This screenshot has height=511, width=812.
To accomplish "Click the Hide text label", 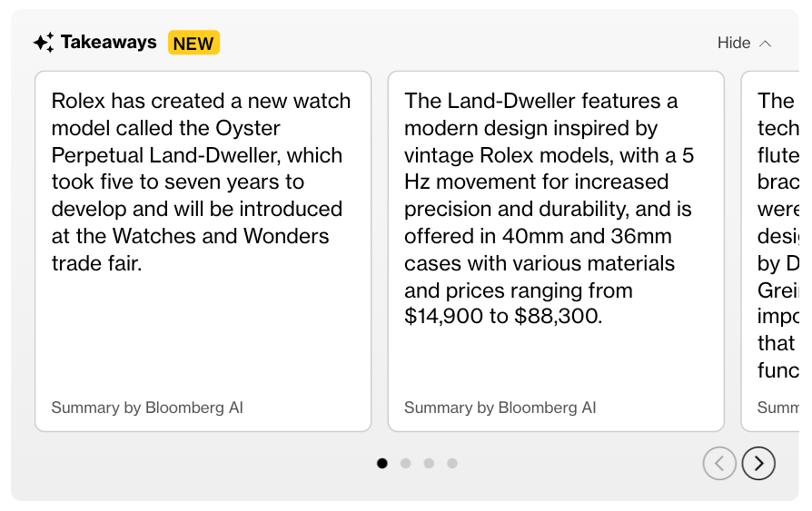I will pyautogui.click(x=734, y=43).
